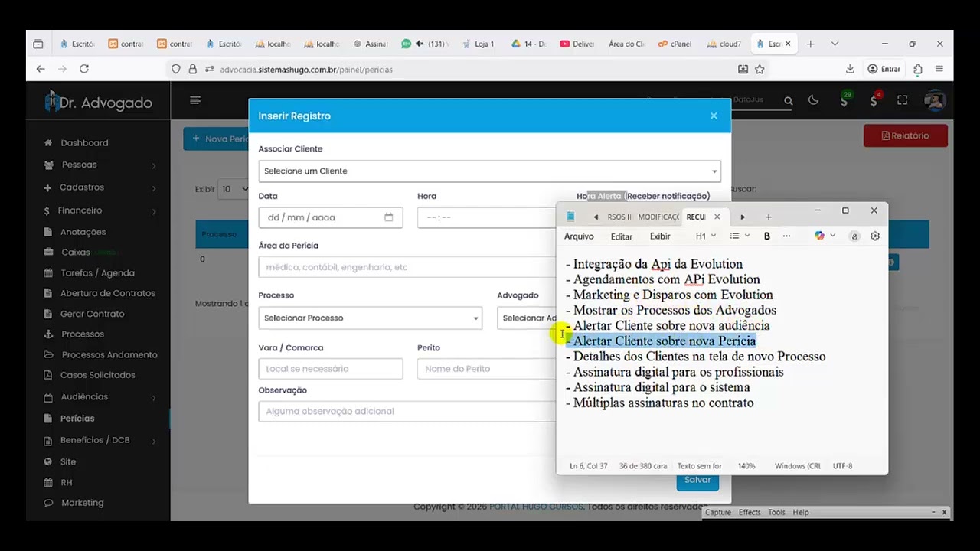Open Casos Solicitados in the sidebar
Image resolution: width=980 pixels, height=551 pixels.
click(97, 375)
